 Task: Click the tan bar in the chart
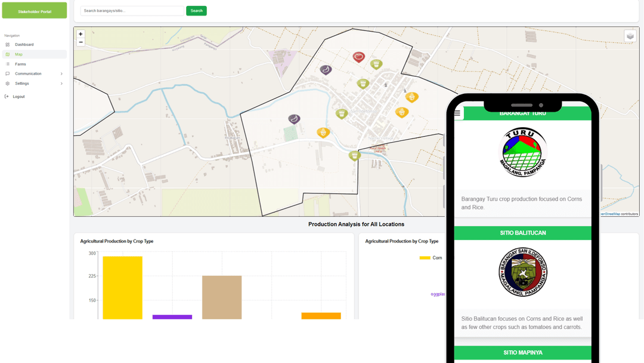coord(222,298)
